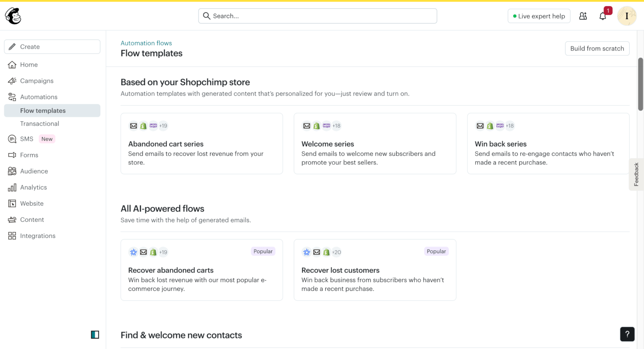Viewport: 644px width, 349px height.
Task: Click 'Based on your Shopchimp store' heading
Action: click(185, 82)
